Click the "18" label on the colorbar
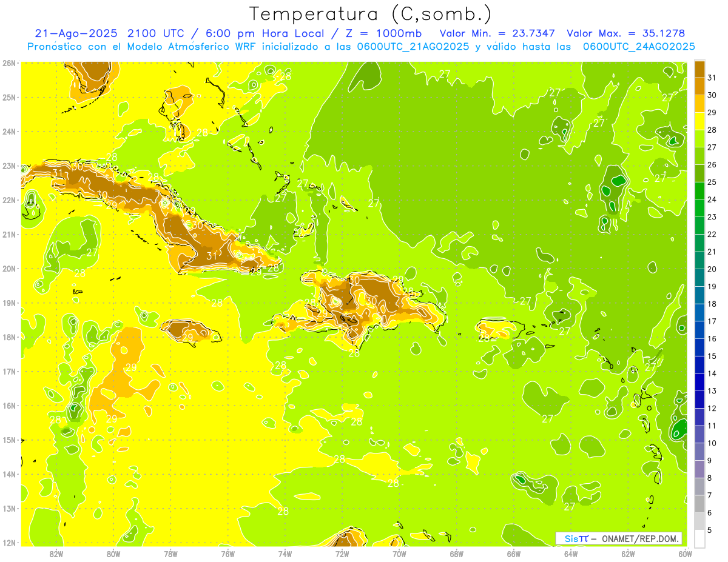 712,304
